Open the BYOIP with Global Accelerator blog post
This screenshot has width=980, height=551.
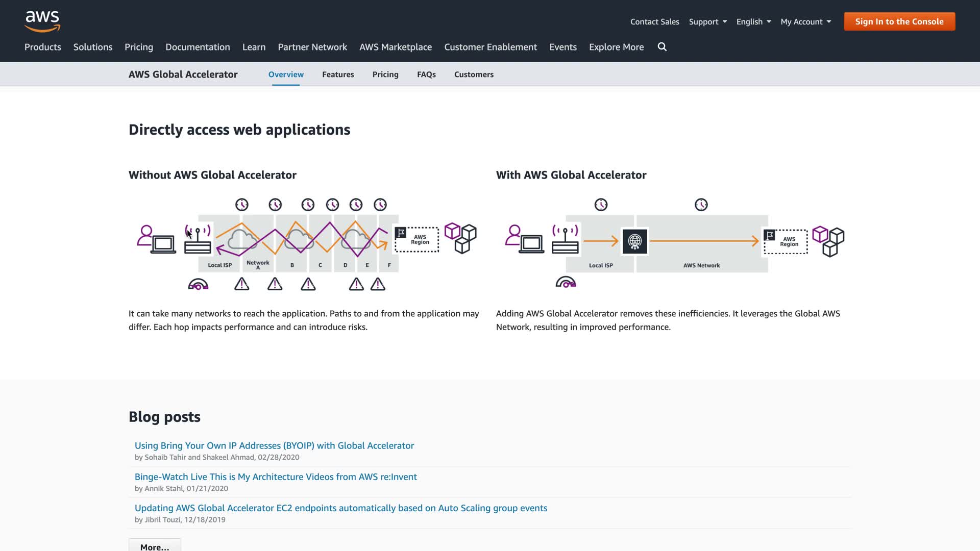(x=274, y=445)
